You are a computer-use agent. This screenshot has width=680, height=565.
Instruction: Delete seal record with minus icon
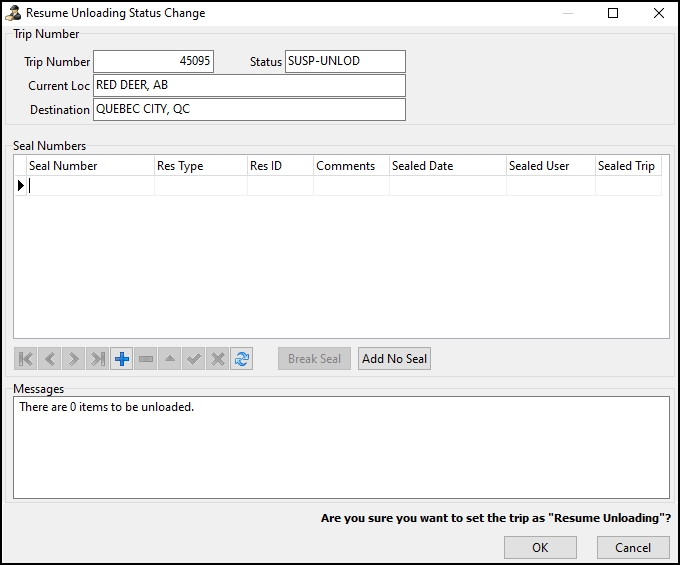tap(146, 359)
